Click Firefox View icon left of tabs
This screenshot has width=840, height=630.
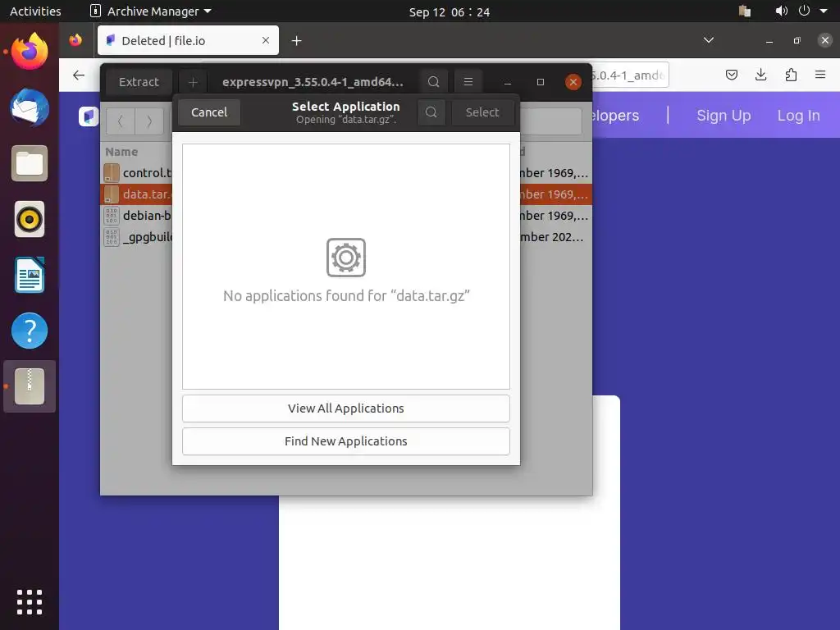75,40
